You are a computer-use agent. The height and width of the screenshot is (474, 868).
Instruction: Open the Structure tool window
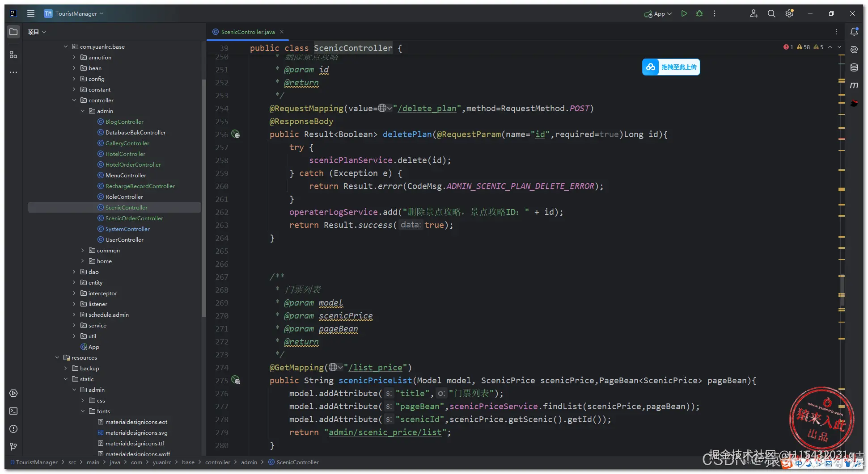(x=13, y=55)
